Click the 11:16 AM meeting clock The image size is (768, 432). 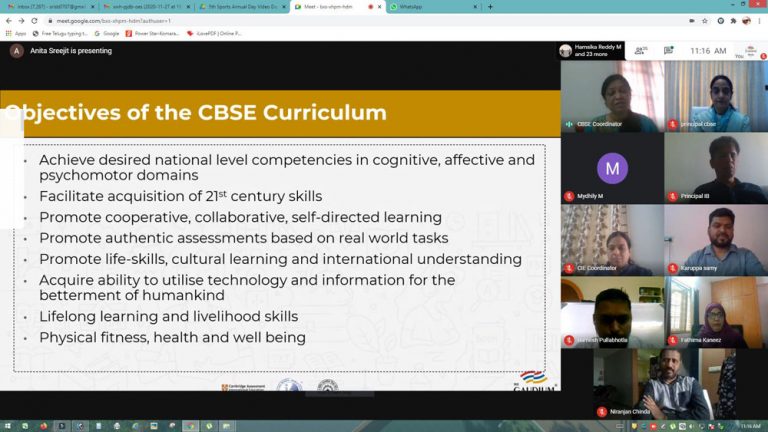point(708,51)
